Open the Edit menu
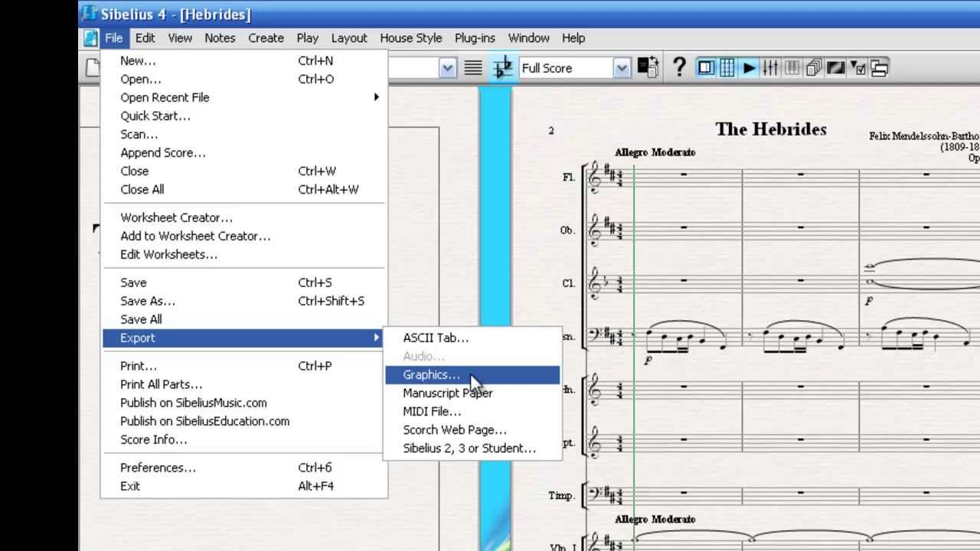980x551 pixels. click(145, 37)
